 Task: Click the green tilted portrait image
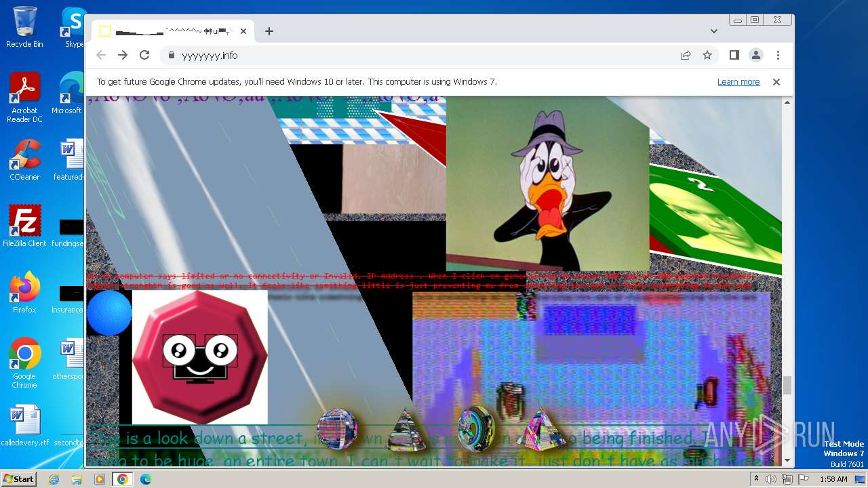coord(715,220)
